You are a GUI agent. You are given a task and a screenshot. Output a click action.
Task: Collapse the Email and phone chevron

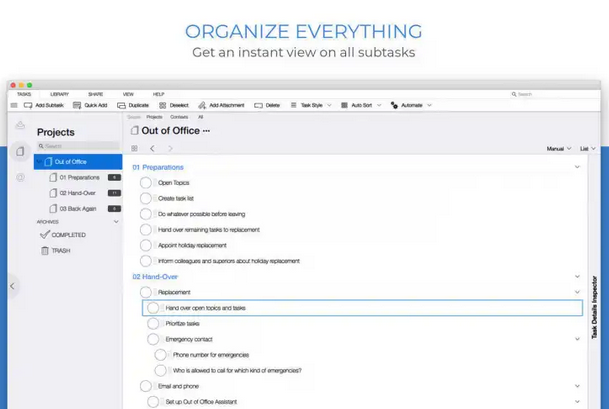pos(577,386)
